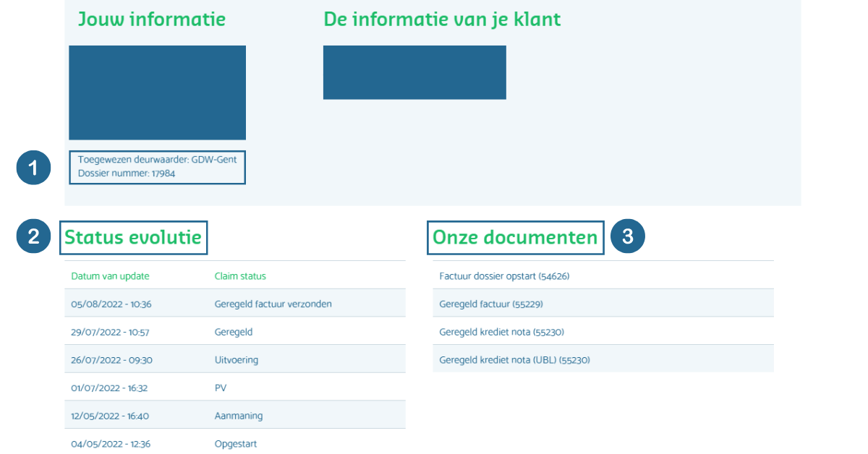
Task: Click the Datum van update column header
Action: [110, 276]
